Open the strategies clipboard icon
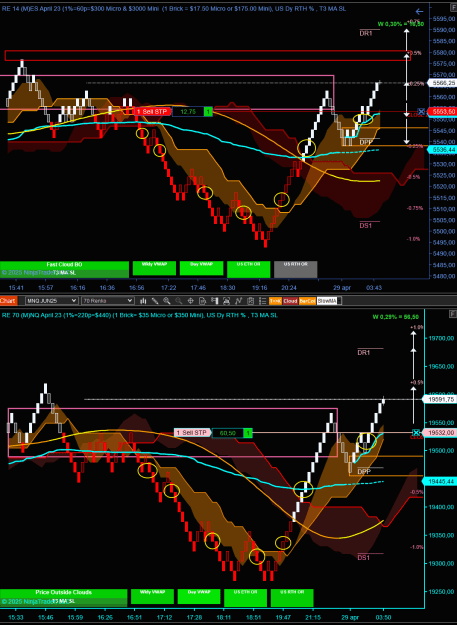The width and height of the screenshot is (457, 625). (x=250, y=301)
